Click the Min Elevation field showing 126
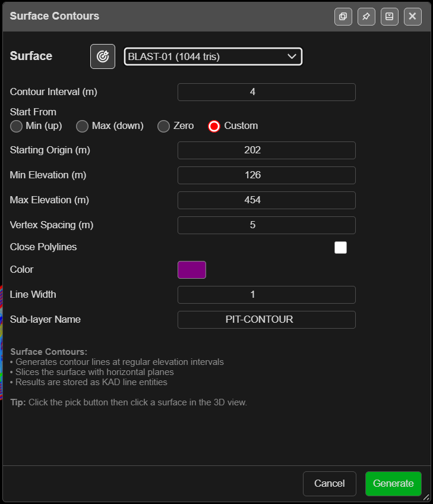The width and height of the screenshot is (433, 504). click(x=266, y=175)
